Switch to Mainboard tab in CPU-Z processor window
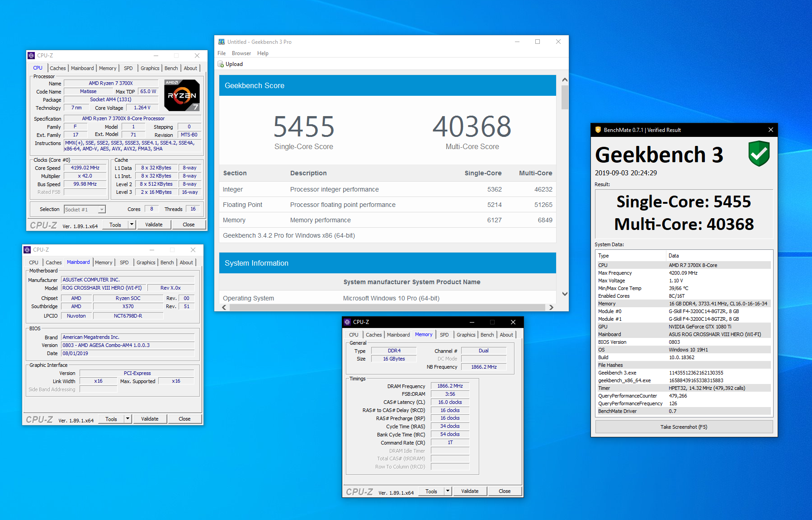Viewport: 812px width, 520px height. 82,68
